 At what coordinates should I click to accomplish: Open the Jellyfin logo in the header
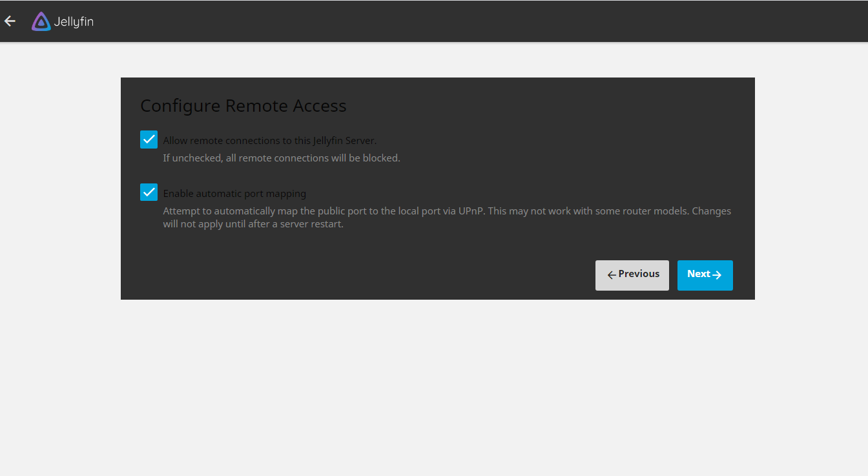[x=63, y=21]
